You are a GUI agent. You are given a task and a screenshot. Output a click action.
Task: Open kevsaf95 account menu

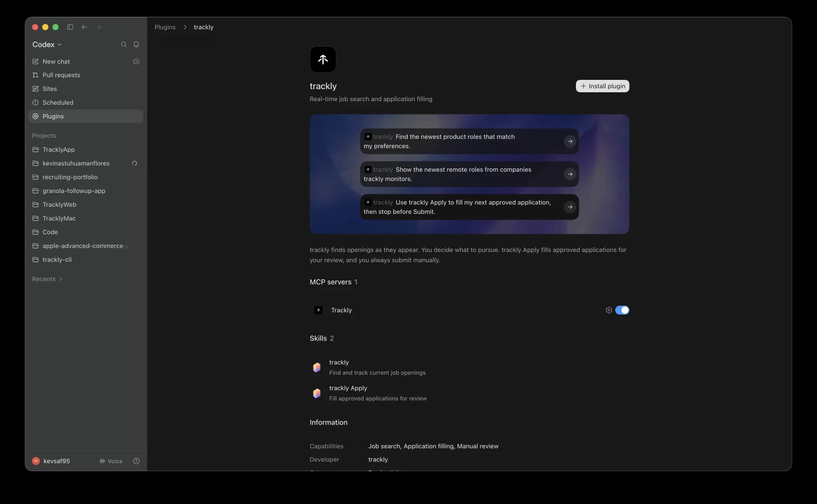[x=51, y=461]
